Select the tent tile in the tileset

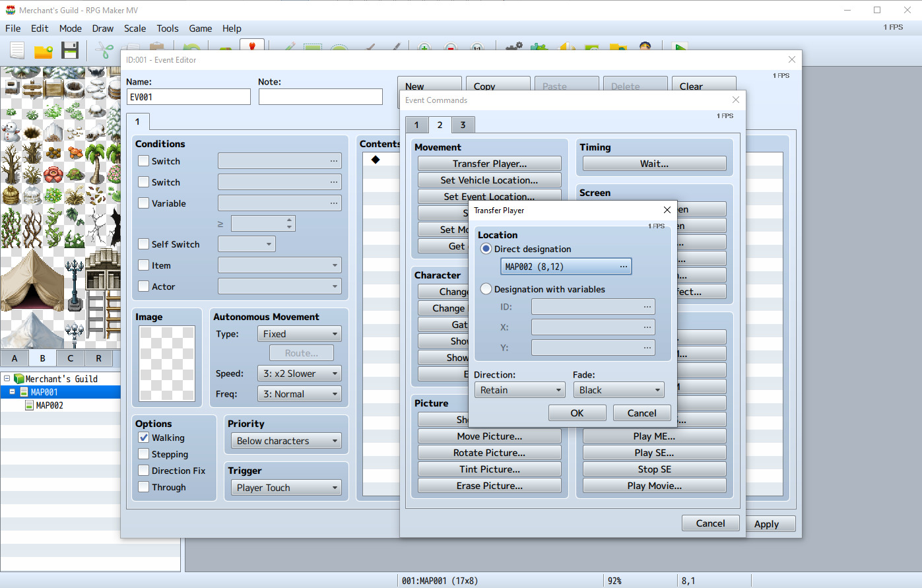pyautogui.click(x=32, y=280)
